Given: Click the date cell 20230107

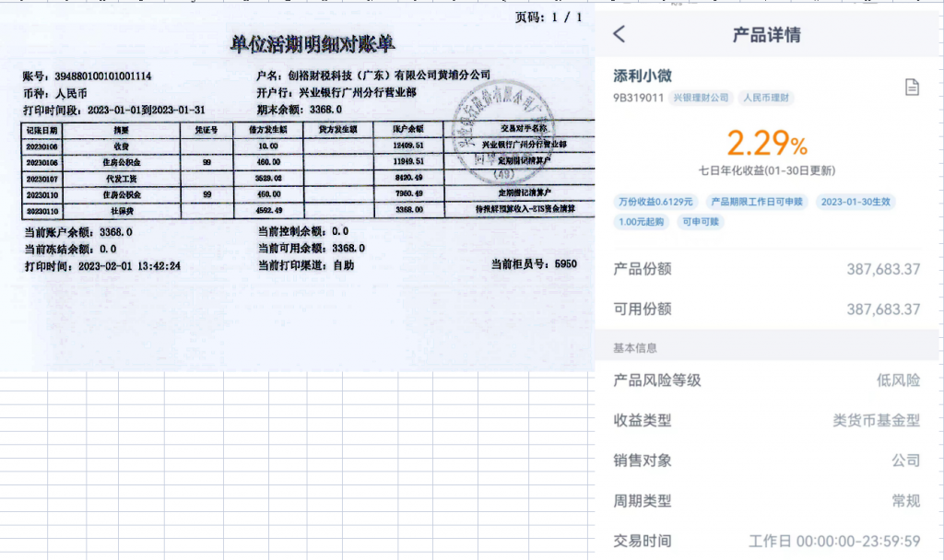Looking at the screenshot, I should point(42,179).
